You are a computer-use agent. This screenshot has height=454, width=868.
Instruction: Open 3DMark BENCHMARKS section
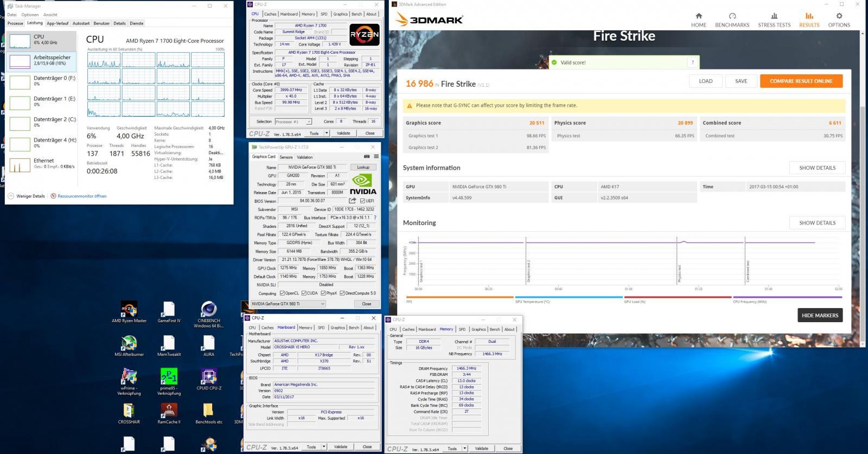point(732,20)
